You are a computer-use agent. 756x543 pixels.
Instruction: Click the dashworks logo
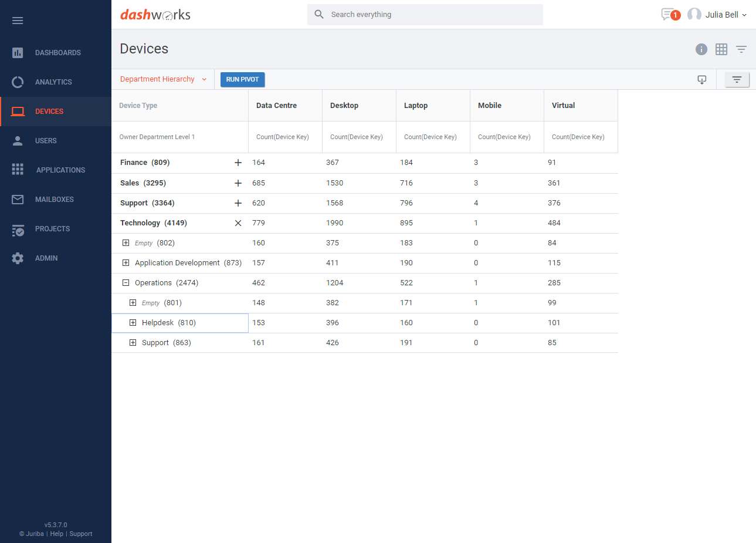(155, 15)
